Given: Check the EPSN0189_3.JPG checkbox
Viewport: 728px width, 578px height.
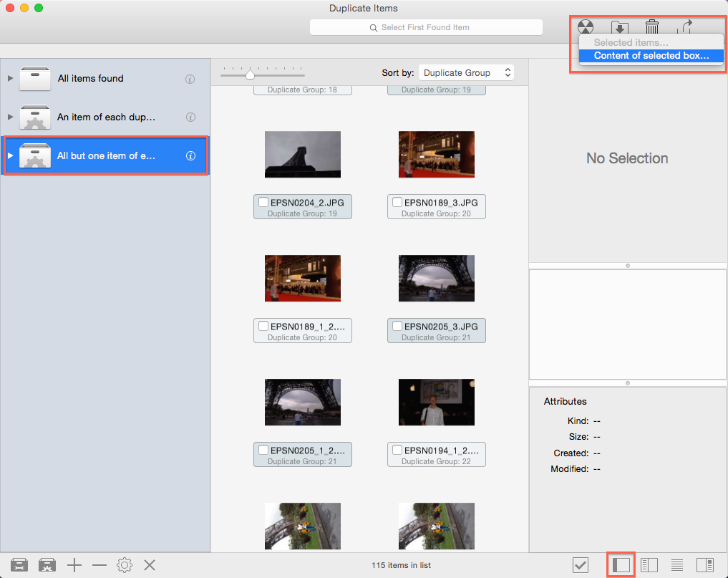Looking at the screenshot, I should pyautogui.click(x=397, y=202).
